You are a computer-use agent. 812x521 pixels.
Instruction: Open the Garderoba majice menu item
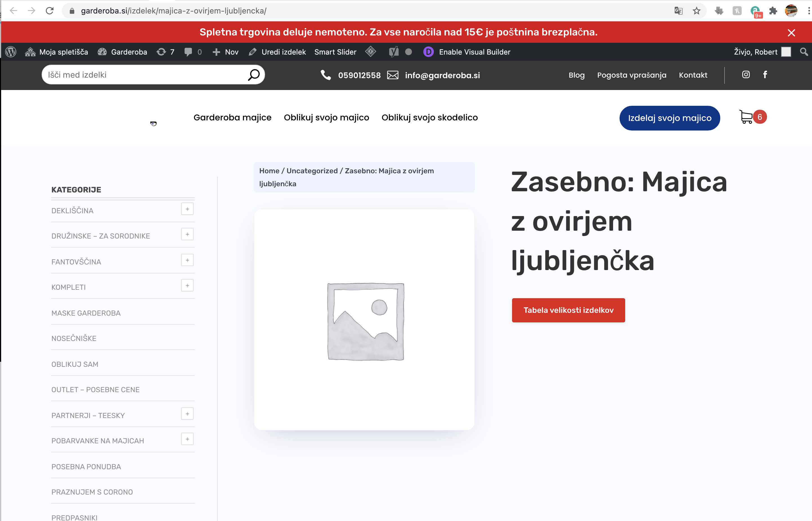(232, 117)
